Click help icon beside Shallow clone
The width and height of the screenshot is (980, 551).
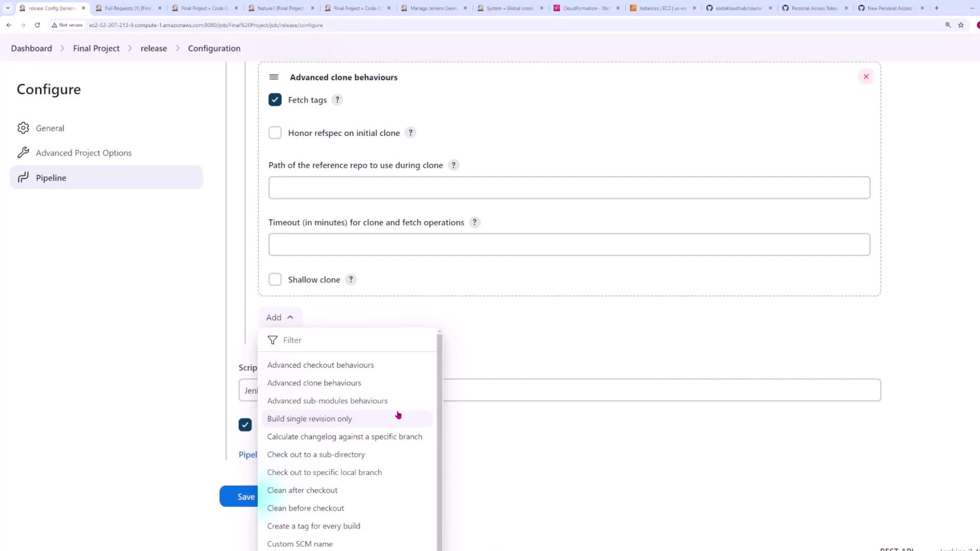[351, 280]
